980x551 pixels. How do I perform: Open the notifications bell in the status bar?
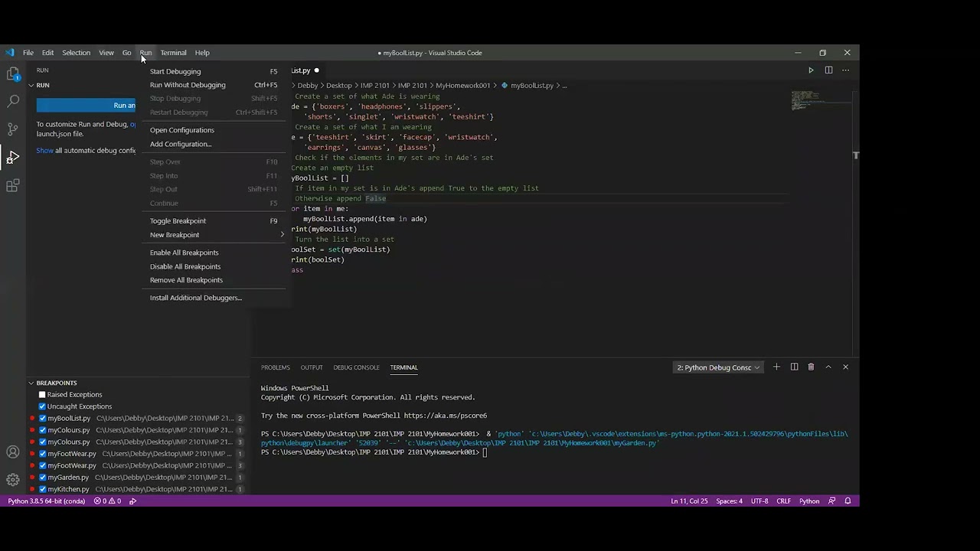click(848, 501)
